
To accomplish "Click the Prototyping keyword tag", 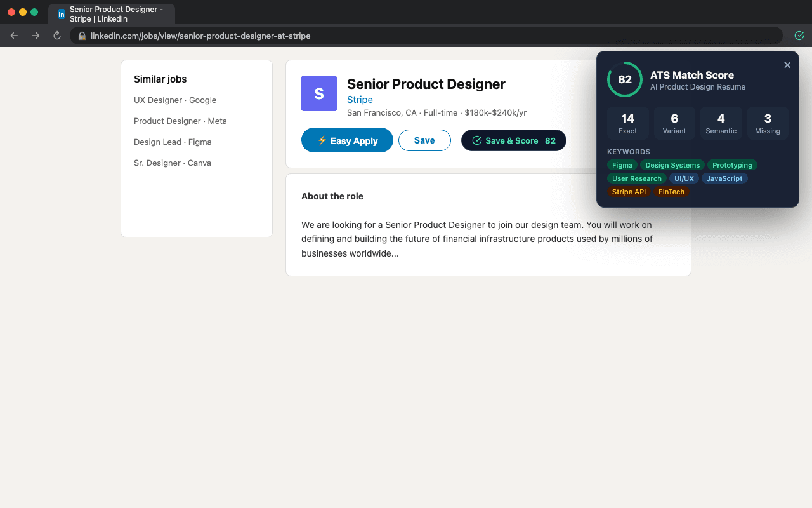I will (732, 165).
